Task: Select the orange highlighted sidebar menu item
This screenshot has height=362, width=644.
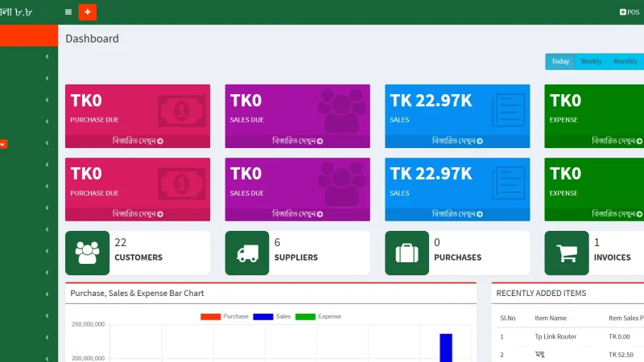Action: click(x=29, y=35)
